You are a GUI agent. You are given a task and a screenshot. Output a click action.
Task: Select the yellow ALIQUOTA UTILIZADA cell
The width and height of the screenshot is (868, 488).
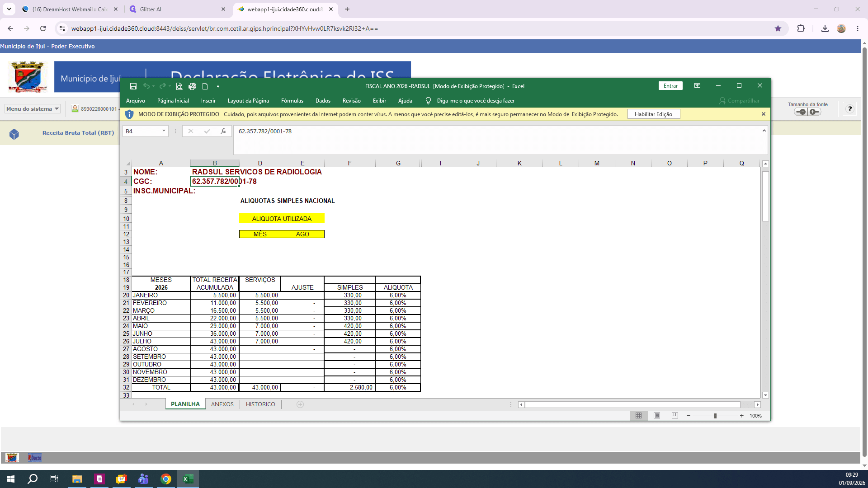tap(282, 219)
